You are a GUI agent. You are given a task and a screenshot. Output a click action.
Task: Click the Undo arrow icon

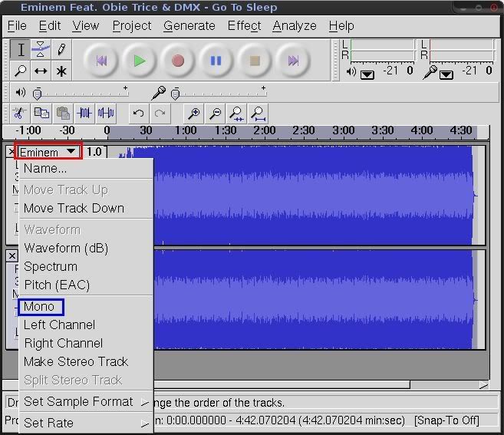[x=138, y=114]
